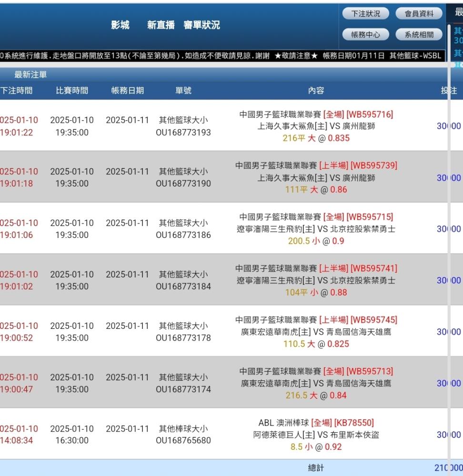Click the 下注時間 column header
Viewport: 463px width, 476px height.
[x=16, y=90]
